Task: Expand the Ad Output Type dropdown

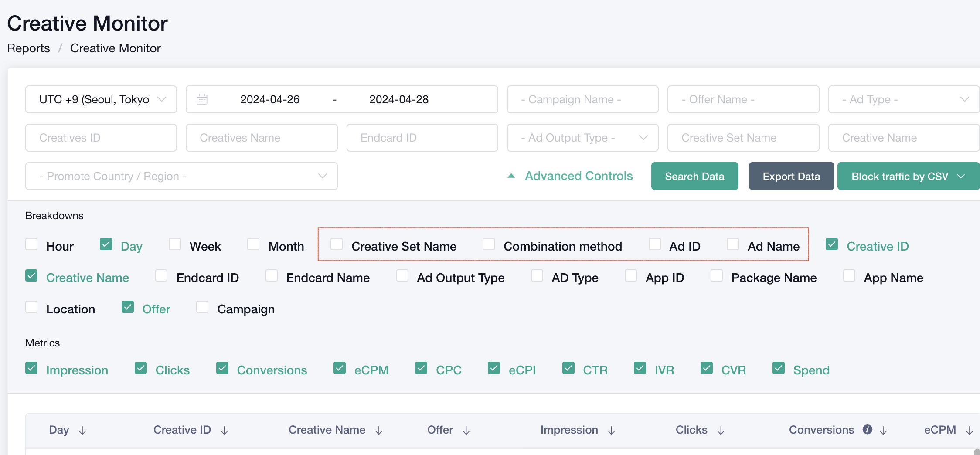Action: tap(583, 138)
